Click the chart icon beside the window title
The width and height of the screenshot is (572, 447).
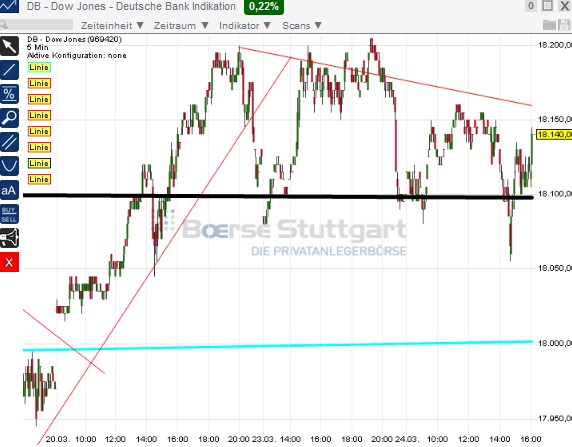pos(9,6)
